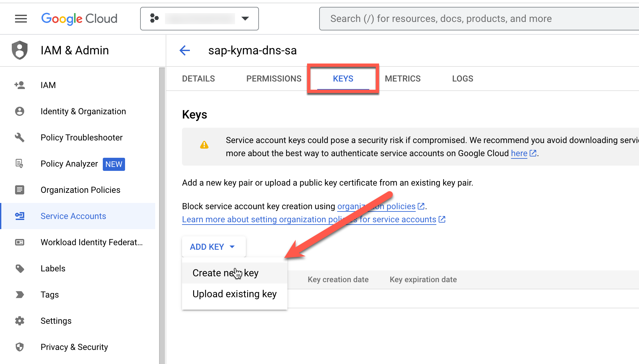The width and height of the screenshot is (639, 364).
Task: Click 'Key expiration date' column header
Action: (423, 280)
